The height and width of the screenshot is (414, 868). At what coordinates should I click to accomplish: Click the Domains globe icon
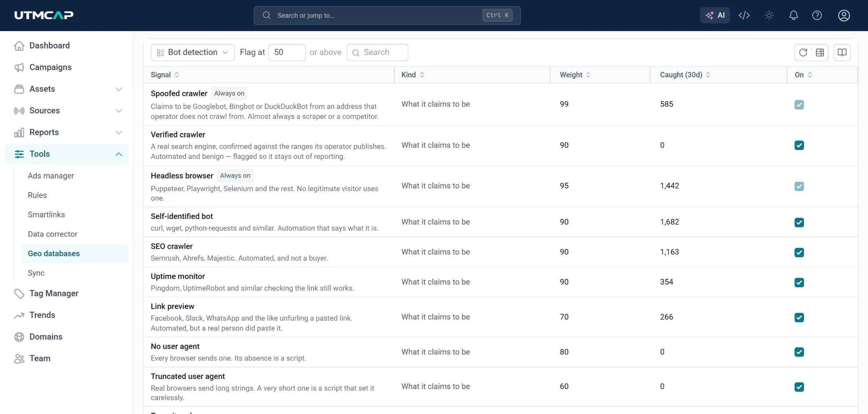pos(19,337)
